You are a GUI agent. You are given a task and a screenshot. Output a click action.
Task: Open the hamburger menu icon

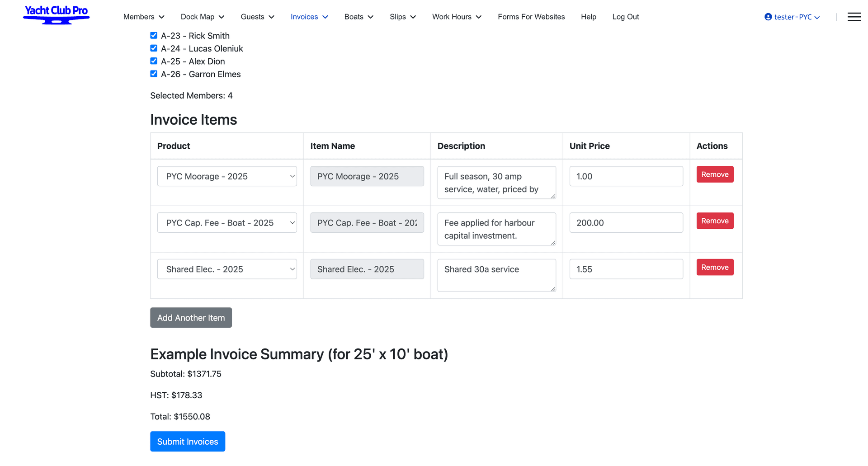click(854, 17)
